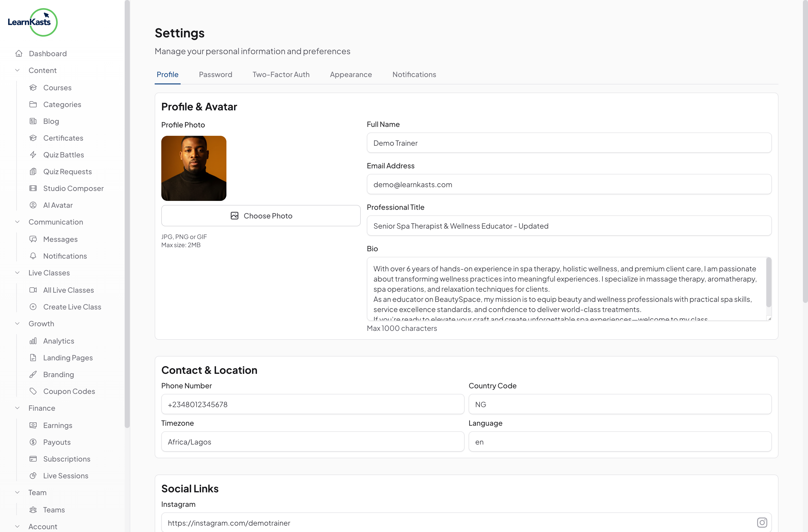Click the Studio Composer icon
The image size is (808, 532).
(x=33, y=188)
